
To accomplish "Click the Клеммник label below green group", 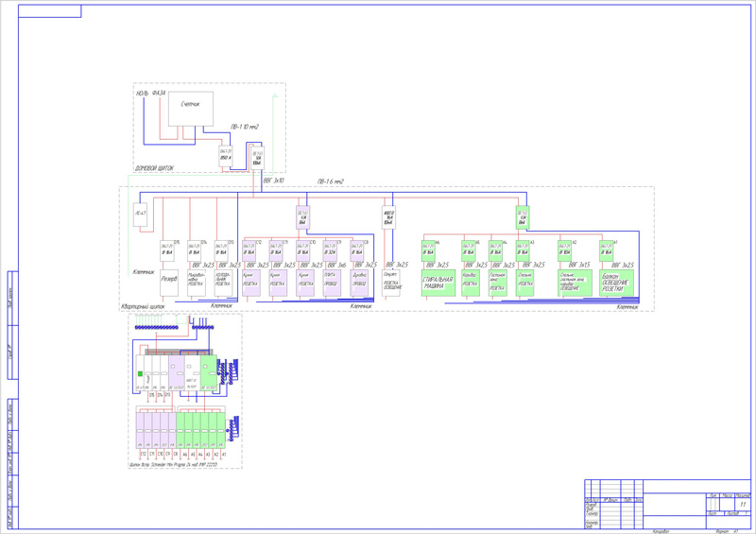I will [627, 307].
